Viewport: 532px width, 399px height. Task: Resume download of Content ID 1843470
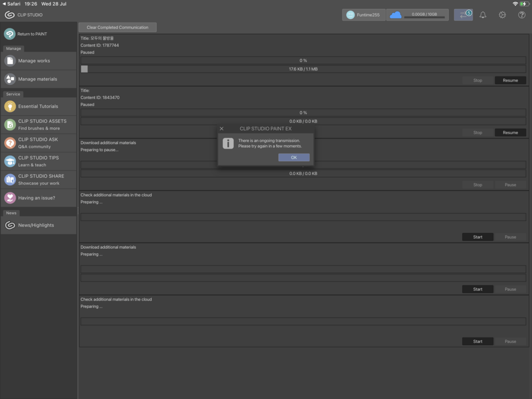pyautogui.click(x=510, y=132)
